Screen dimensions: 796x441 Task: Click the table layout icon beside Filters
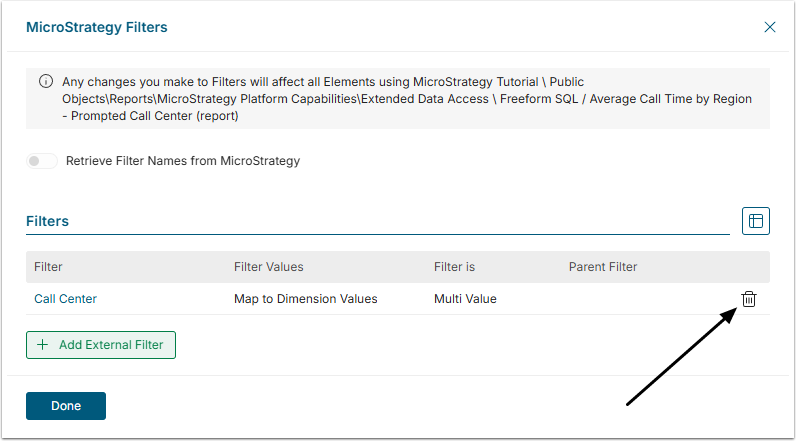coord(755,221)
